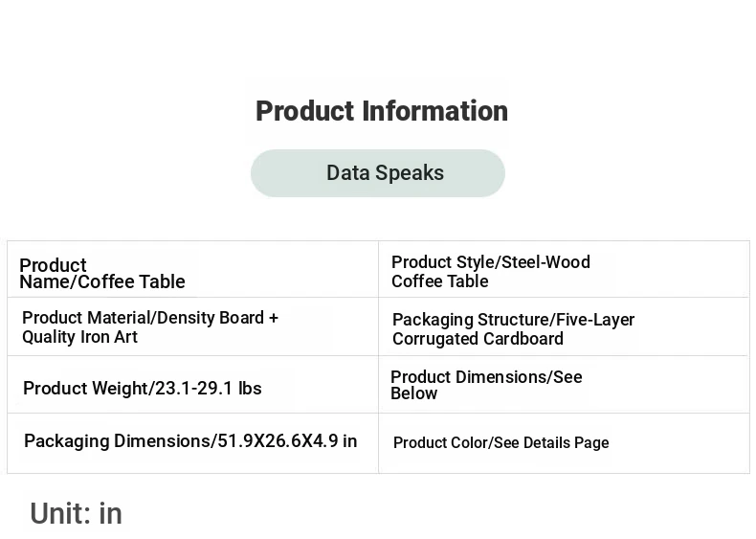This screenshot has width=756, height=539.
Task: Click the word Product in the first cell
Action: 53,265
